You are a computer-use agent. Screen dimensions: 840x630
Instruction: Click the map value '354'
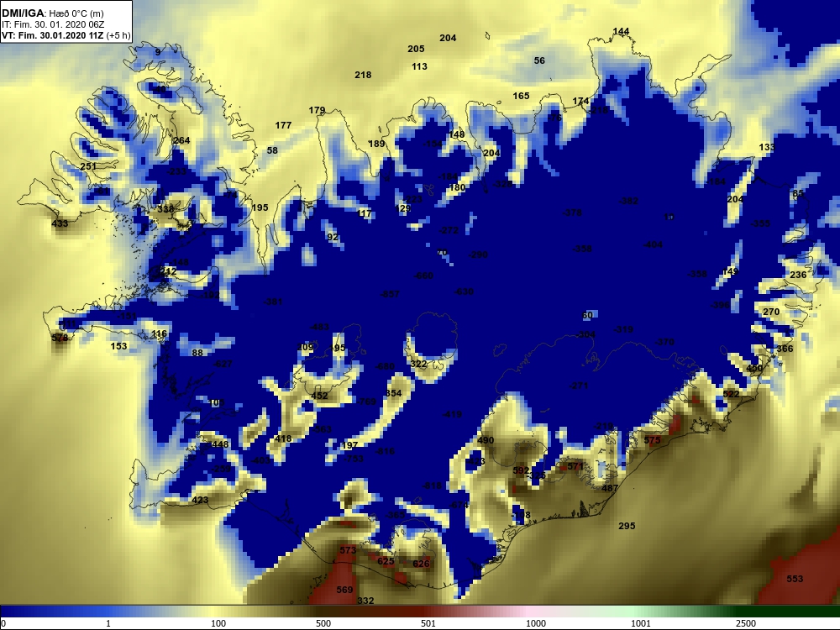pos(393,393)
